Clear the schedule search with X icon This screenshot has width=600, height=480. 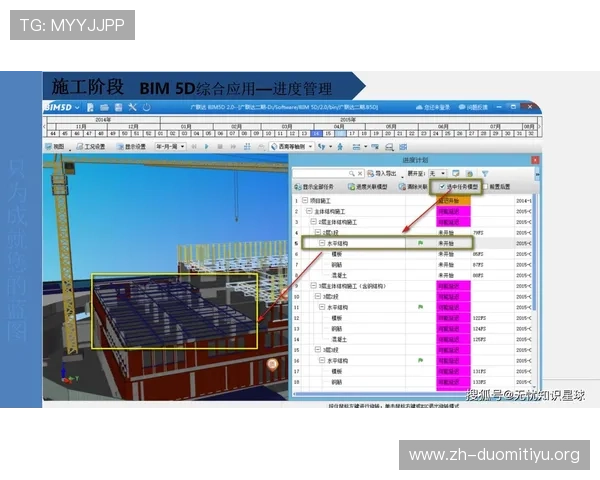[360, 174]
